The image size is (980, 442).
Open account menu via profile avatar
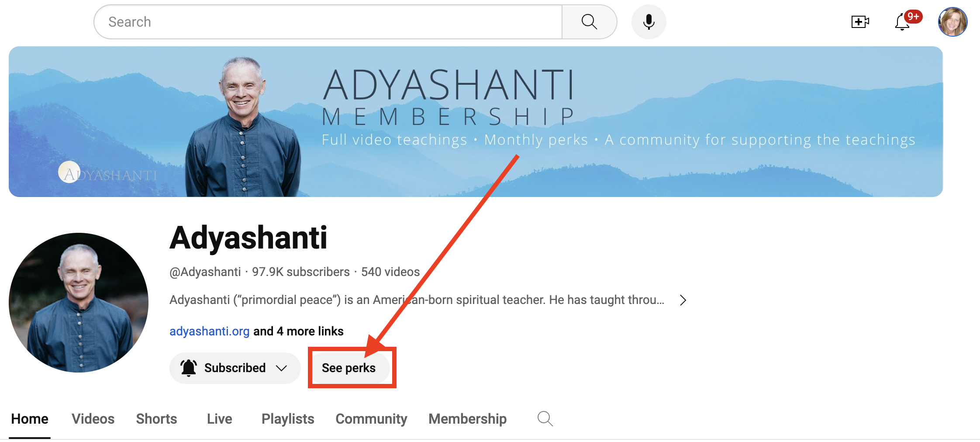tap(952, 22)
